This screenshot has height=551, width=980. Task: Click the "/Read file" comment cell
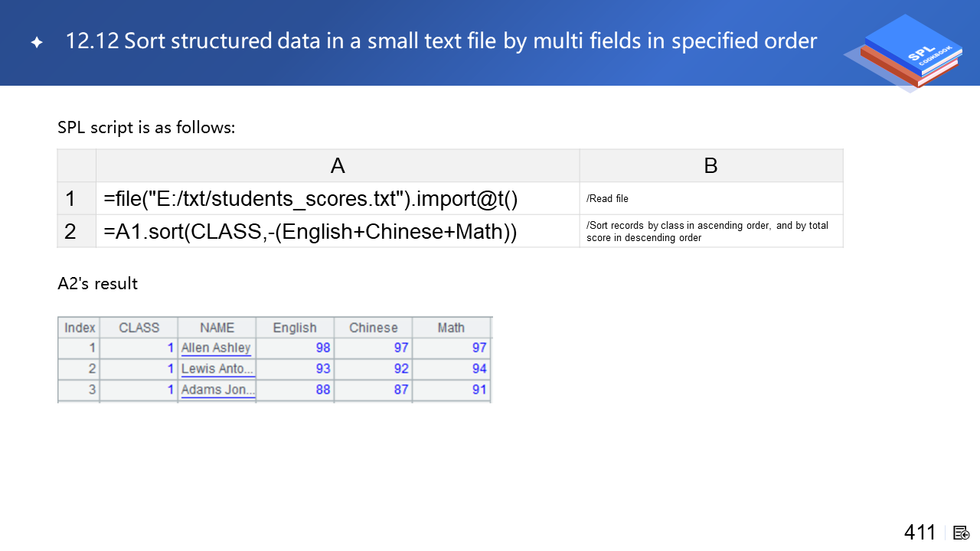coord(710,199)
